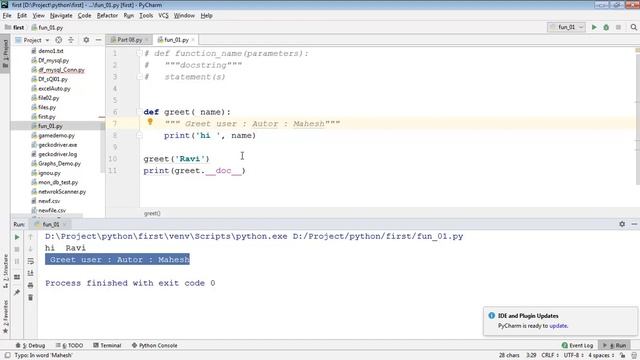640x360 pixels.
Task: Click the down arrow in Run panel
Action: [x=31, y=249]
